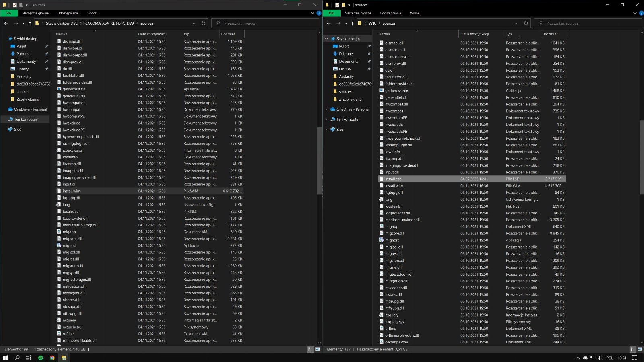Open notification center on taskbar
This screenshot has width=644, height=362.
pyautogui.click(x=635, y=358)
